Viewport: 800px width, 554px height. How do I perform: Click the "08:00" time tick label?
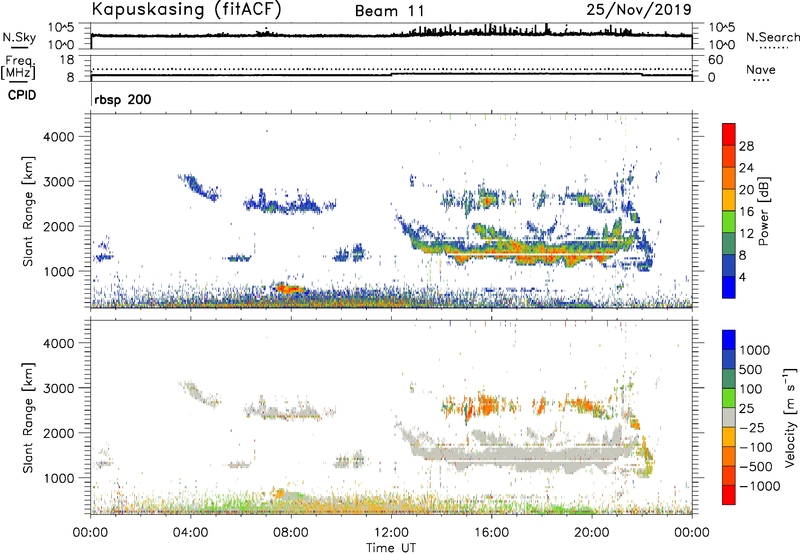tap(291, 533)
